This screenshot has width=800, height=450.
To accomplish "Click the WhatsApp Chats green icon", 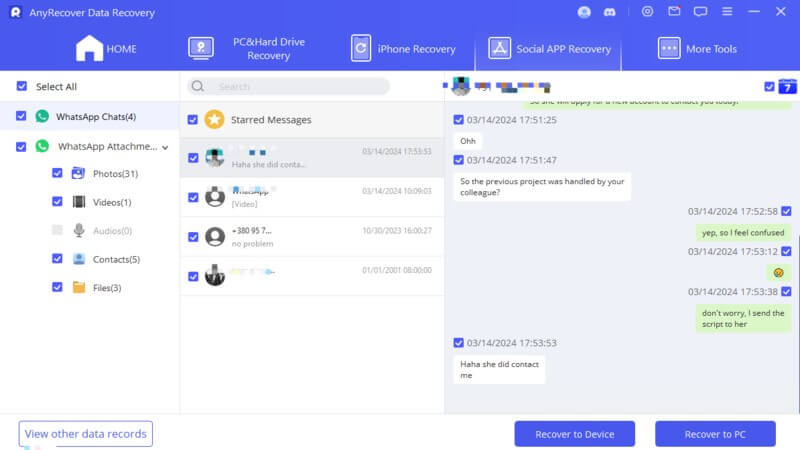I will coord(42,116).
